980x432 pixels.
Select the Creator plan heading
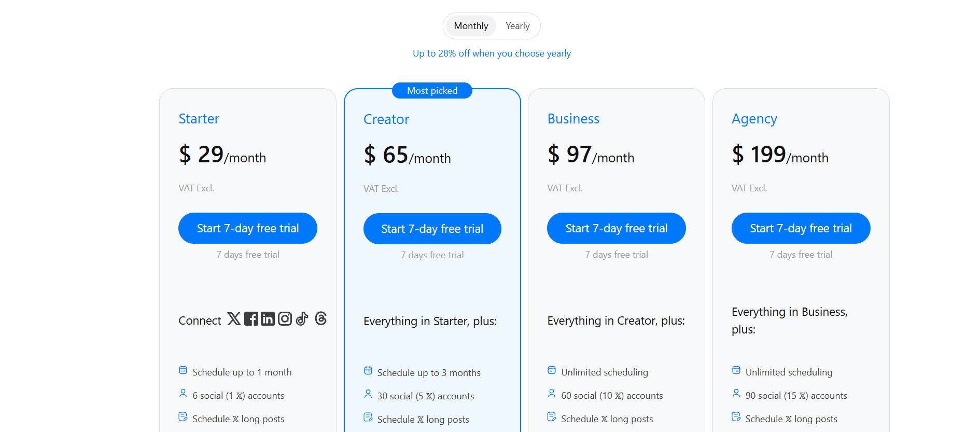386,119
